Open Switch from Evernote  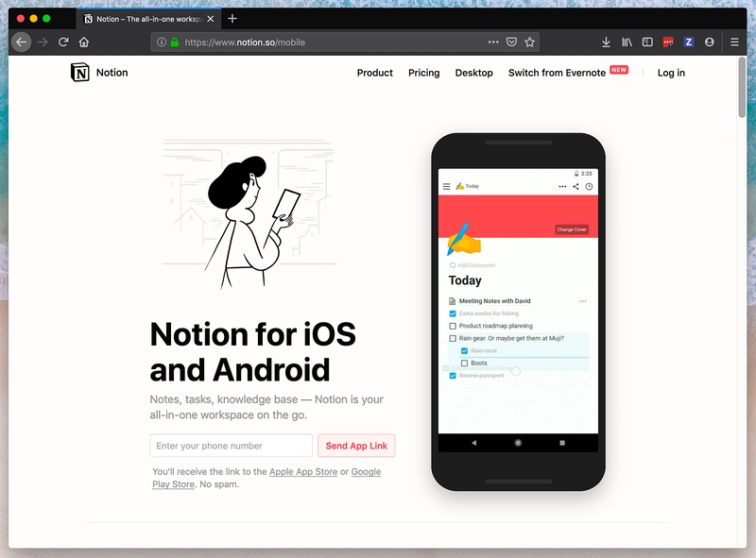[x=557, y=73]
